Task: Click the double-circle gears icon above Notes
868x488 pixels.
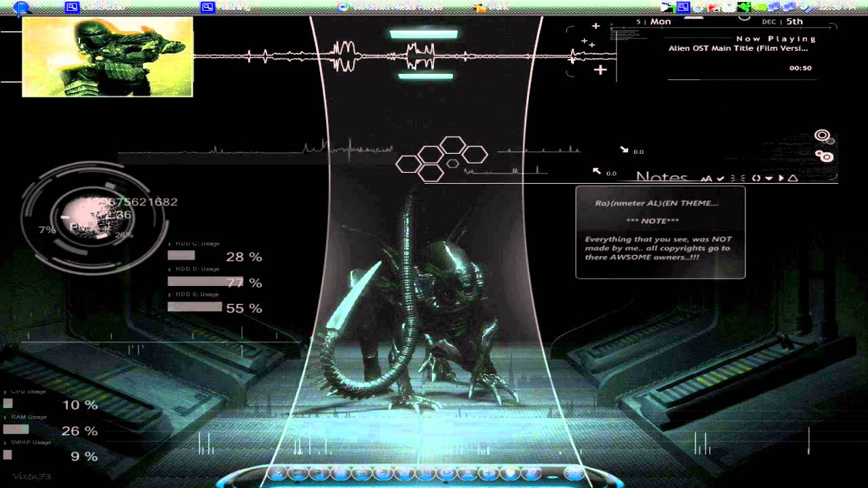Action: [824, 156]
